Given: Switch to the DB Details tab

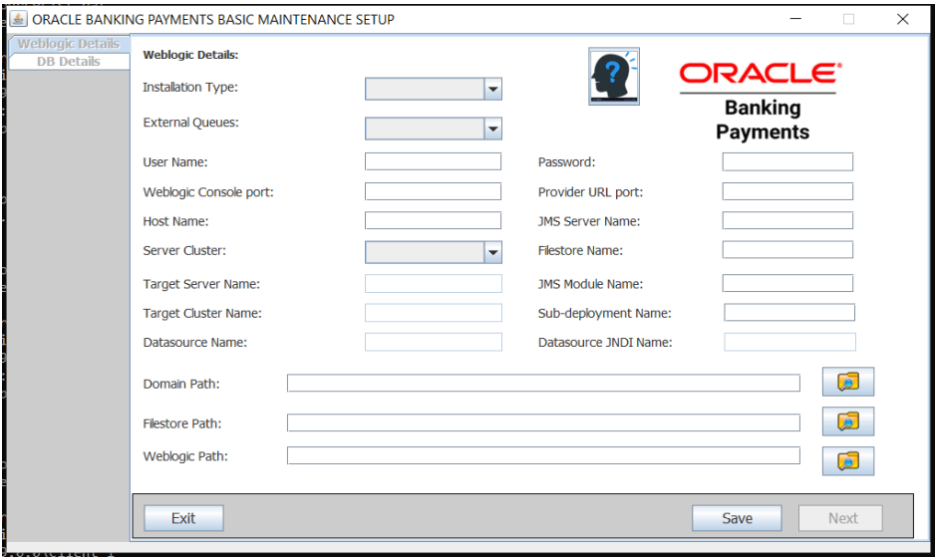Looking at the screenshot, I should click(69, 62).
